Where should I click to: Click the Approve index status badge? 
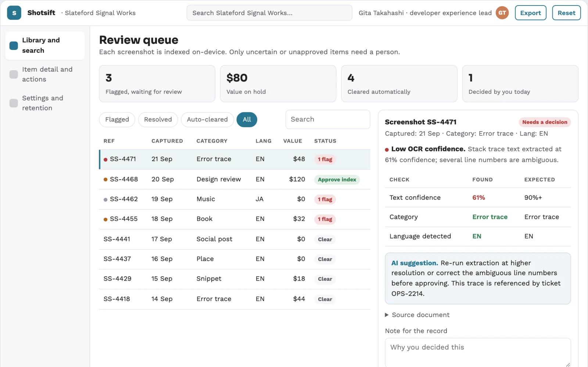[x=337, y=180]
